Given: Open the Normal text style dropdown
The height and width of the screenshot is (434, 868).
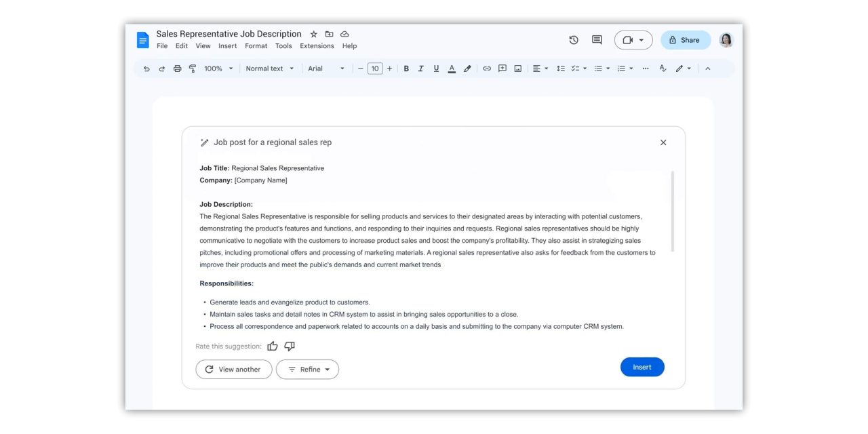Looking at the screenshot, I should point(270,68).
